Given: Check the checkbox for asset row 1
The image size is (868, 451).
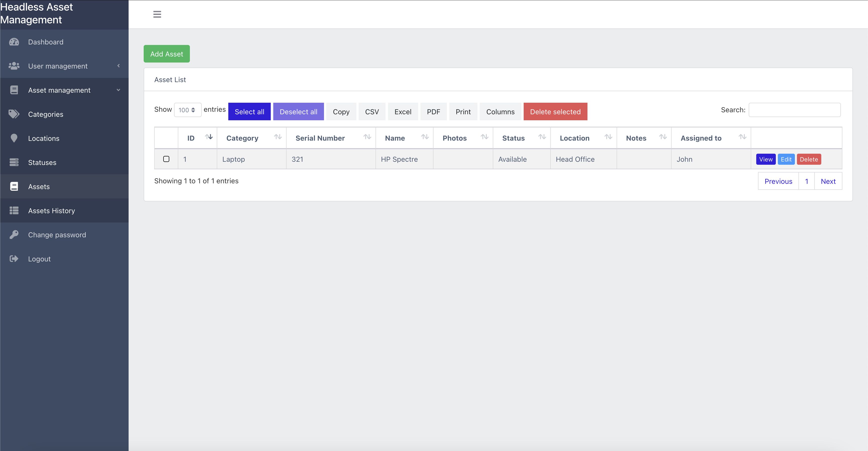Looking at the screenshot, I should [x=166, y=159].
